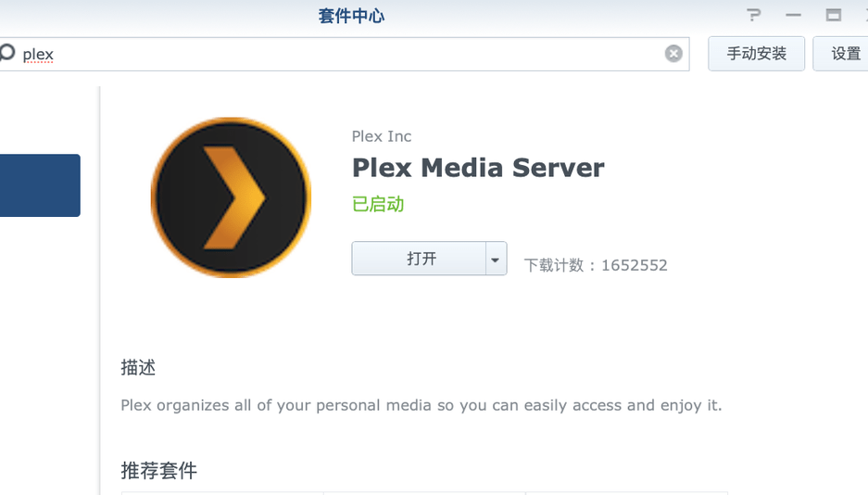Click the green 已启动 status label

click(378, 204)
